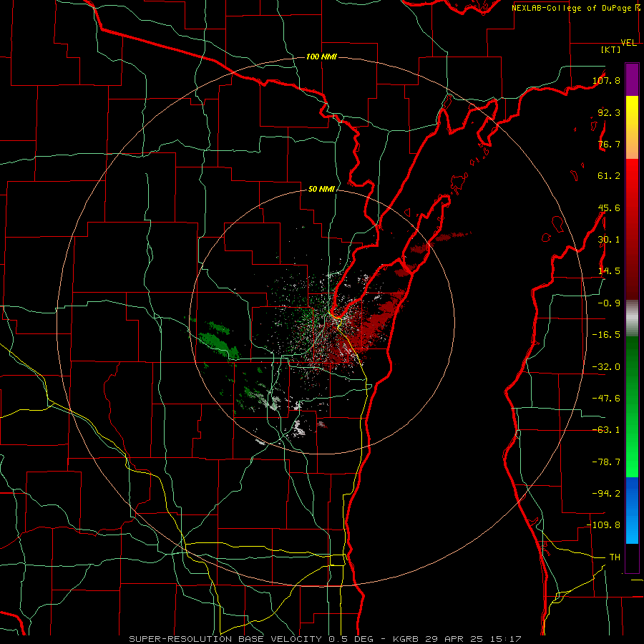Click the 107.8 legend value
The width and height of the screenshot is (644, 644).
click(x=606, y=80)
